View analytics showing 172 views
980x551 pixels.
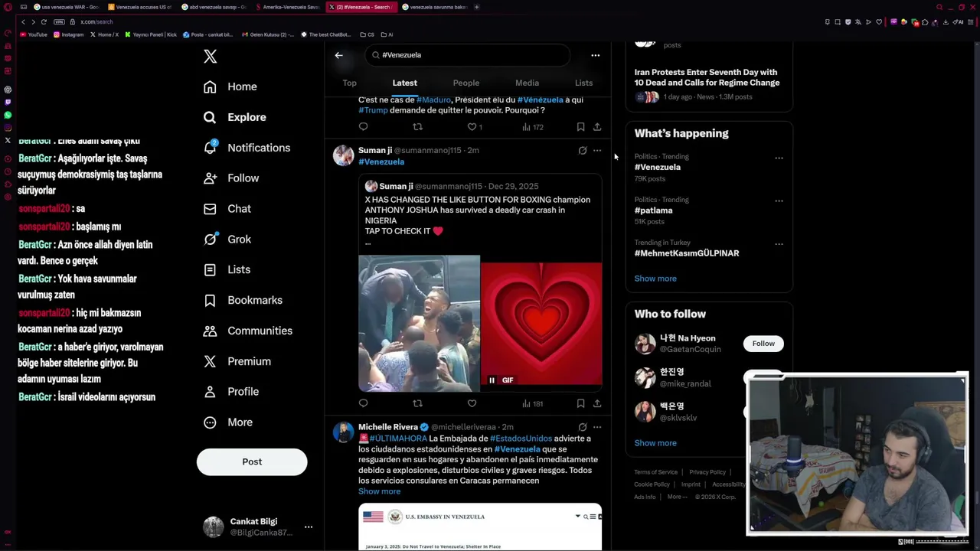(x=533, y=127)
